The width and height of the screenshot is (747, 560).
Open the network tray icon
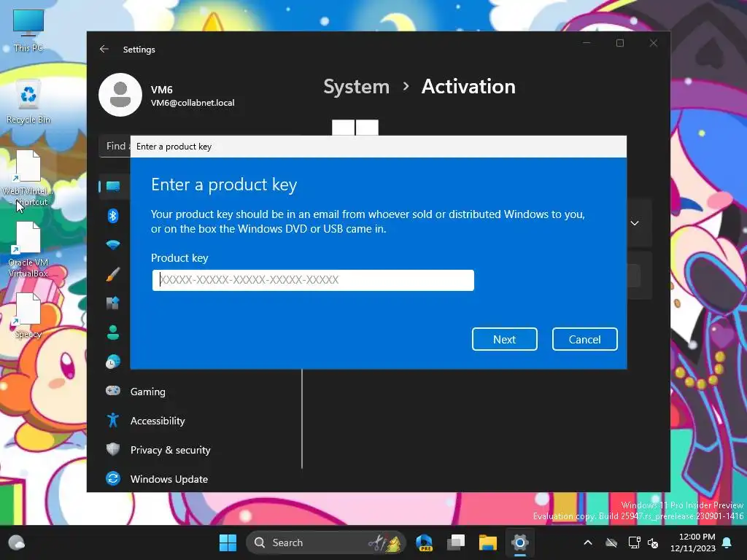[x=634, y=542]
